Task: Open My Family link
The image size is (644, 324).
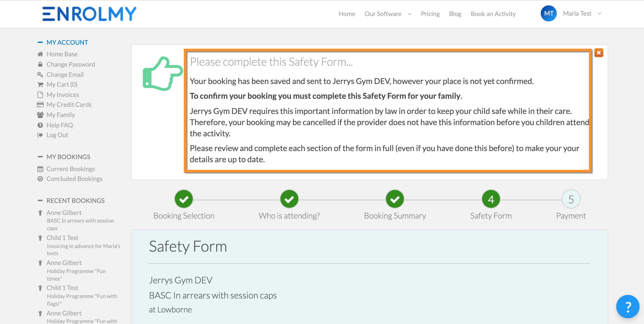Action: pos(61,115)
